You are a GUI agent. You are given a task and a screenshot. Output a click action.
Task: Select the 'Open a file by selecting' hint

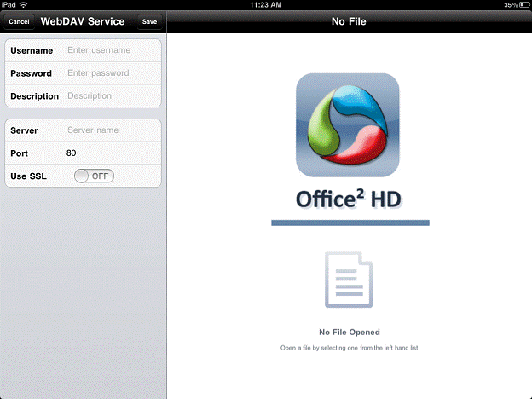coord(350,348)
